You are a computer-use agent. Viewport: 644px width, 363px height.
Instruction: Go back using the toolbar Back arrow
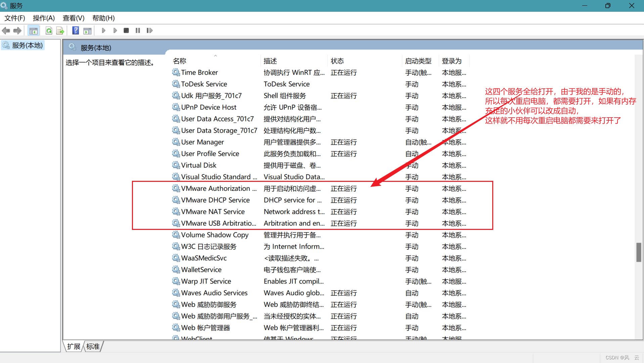tap(6, 31)
